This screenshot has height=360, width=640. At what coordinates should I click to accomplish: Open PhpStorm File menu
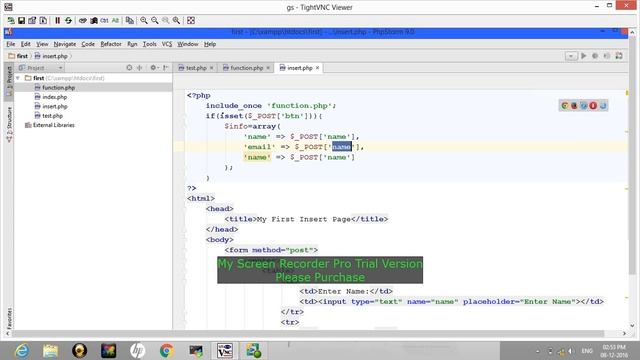coord(11,44)
